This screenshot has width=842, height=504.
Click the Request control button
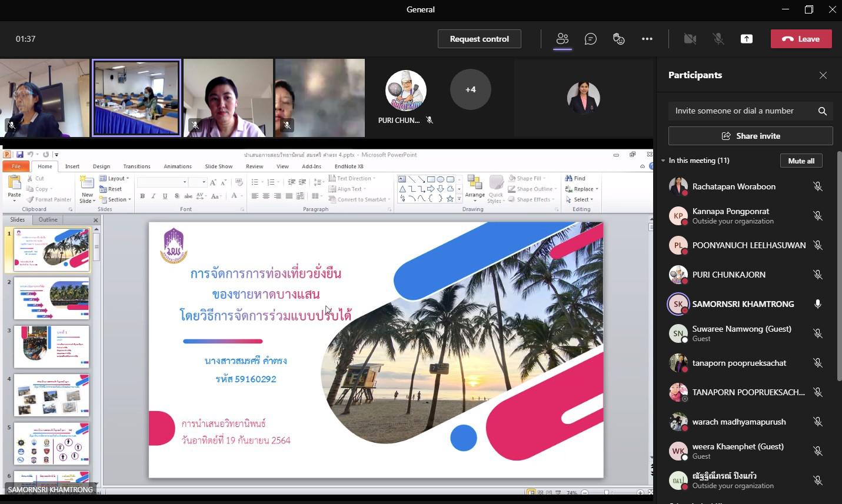click(x=479, y=39)
